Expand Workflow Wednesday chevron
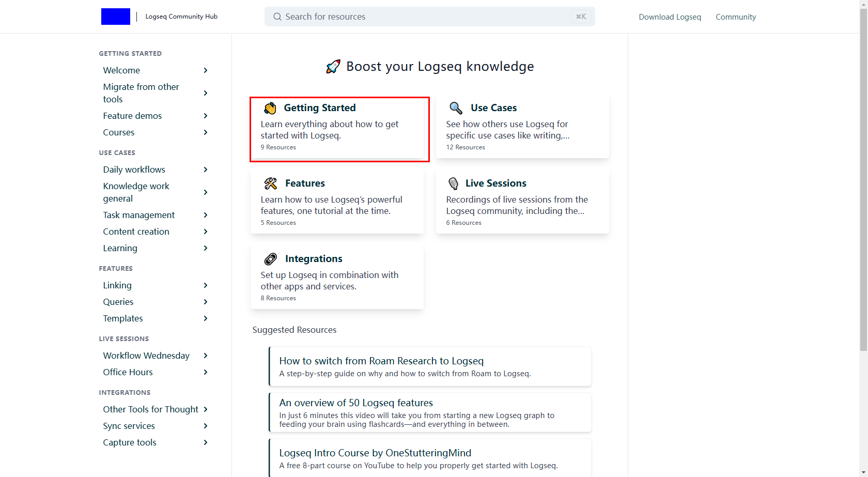868x477 pixels. tap(206, 356)
